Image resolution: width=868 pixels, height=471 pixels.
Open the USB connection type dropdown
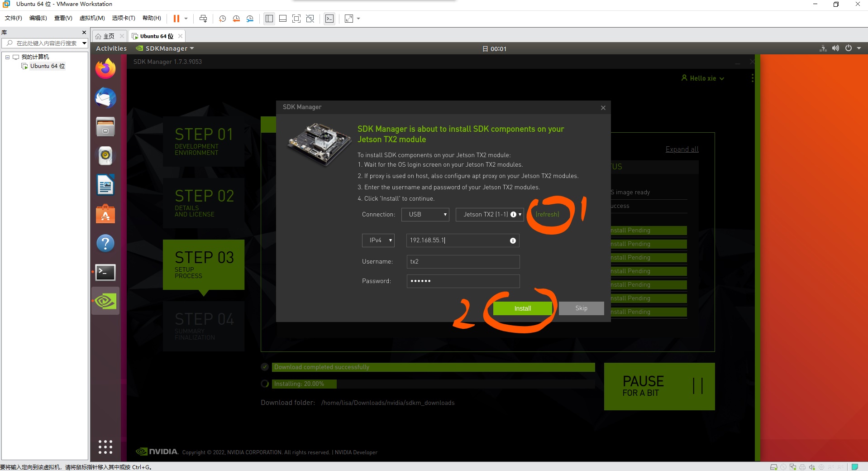coord(424,214)
